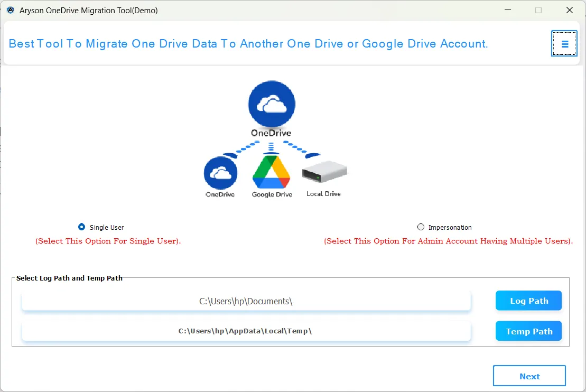586x392 pixels.
Task: Click the Temp Path button
Action: click(528, 331)
